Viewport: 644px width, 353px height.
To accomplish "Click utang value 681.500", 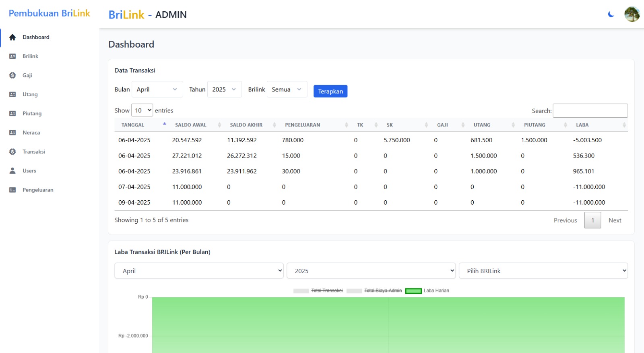I will [x=481, y=140].
